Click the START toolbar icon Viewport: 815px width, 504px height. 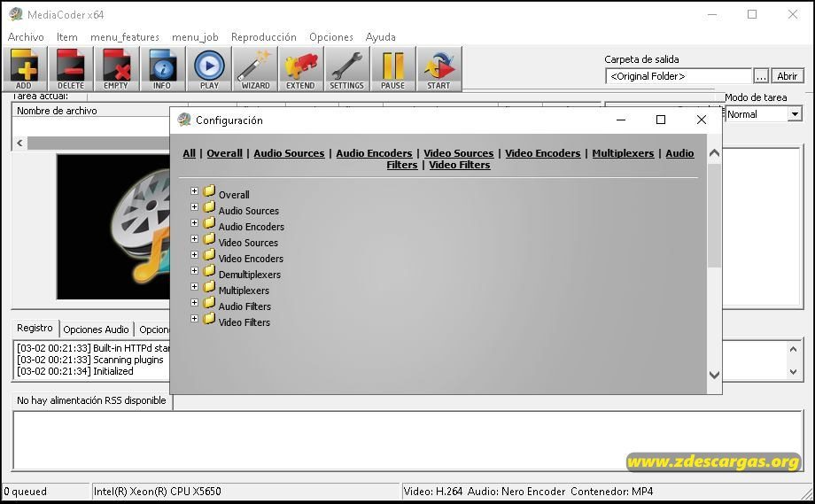(x=439, y=68)
